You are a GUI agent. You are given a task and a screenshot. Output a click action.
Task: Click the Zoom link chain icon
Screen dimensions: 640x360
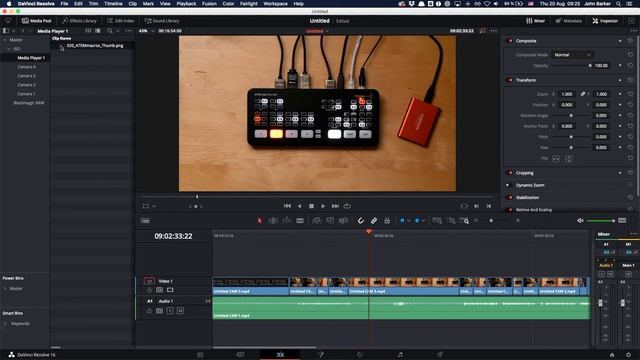pos(583,94)
